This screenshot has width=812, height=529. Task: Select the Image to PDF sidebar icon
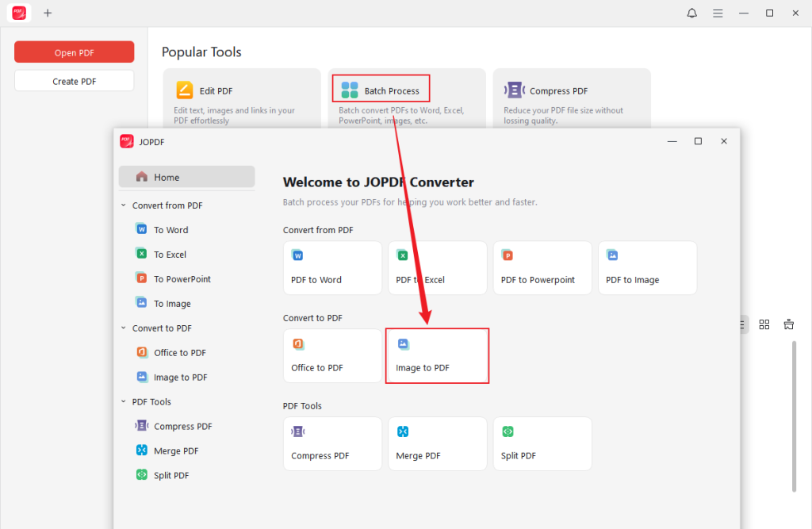pos(144,377)
